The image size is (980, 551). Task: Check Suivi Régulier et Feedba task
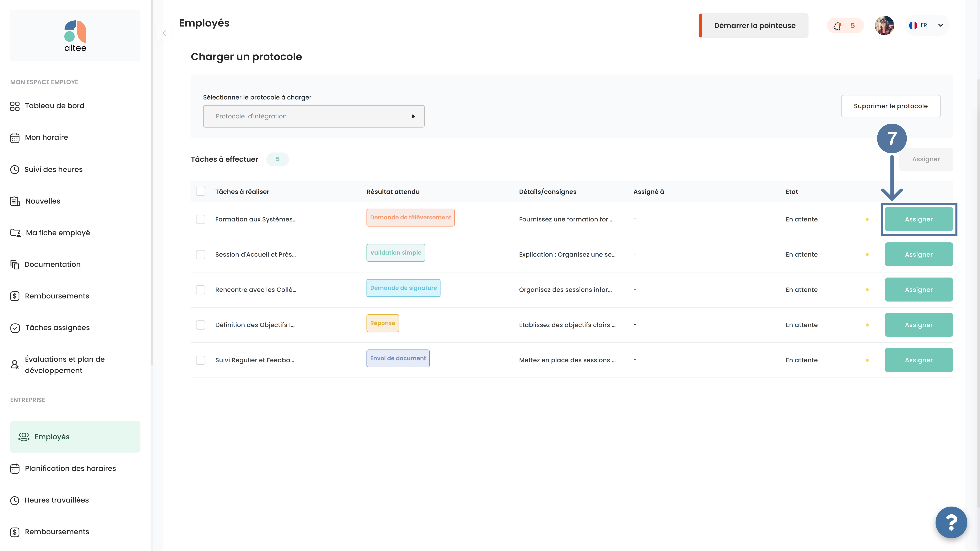[x=200, y=360]
